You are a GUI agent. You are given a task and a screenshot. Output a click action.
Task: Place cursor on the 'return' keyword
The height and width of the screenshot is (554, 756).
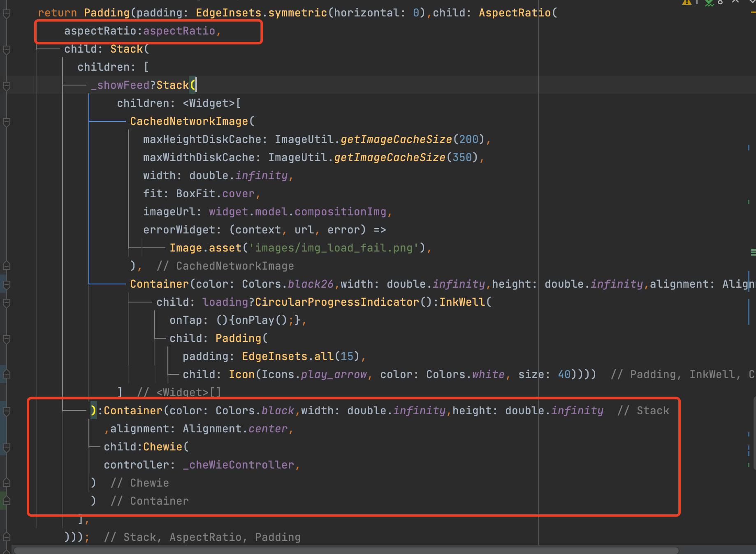pyautogui.click(x=58, y=13)
